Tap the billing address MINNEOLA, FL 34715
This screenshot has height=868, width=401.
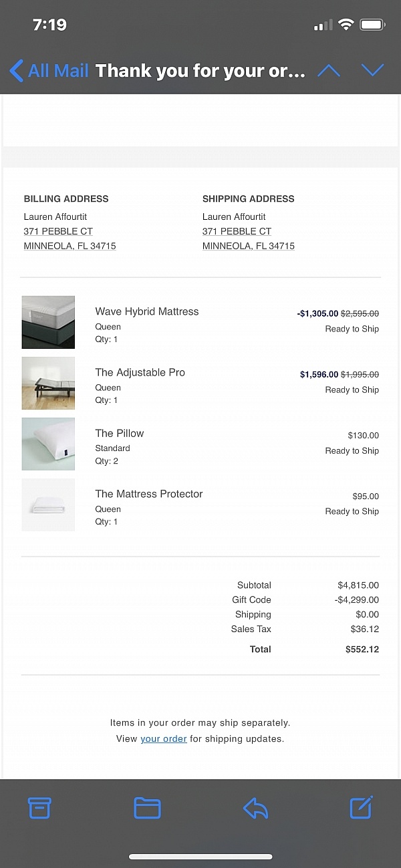(70, 246)
